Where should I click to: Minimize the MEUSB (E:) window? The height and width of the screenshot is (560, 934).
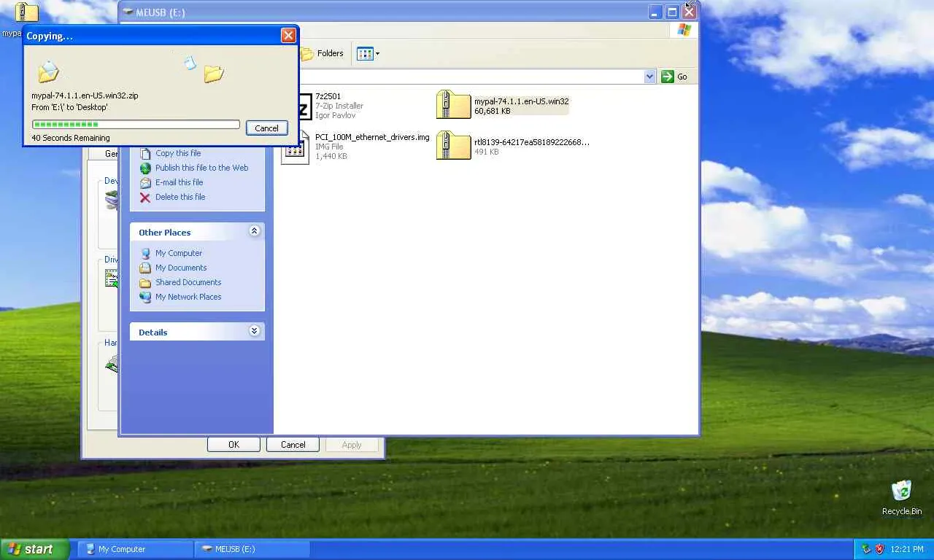pyautogui.click(x=655, y=12)
